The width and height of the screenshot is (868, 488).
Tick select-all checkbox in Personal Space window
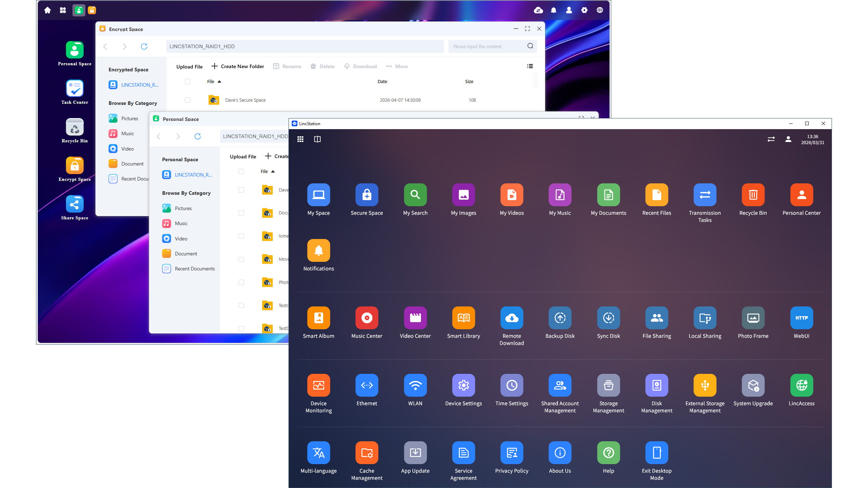coord(241,172)
